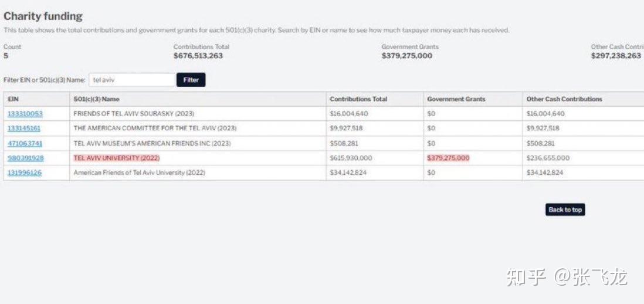Click the Back to top button
Image resolution: width=644 pixels, height=304 pixels.
pyautogui.click(x=565, y=210)
